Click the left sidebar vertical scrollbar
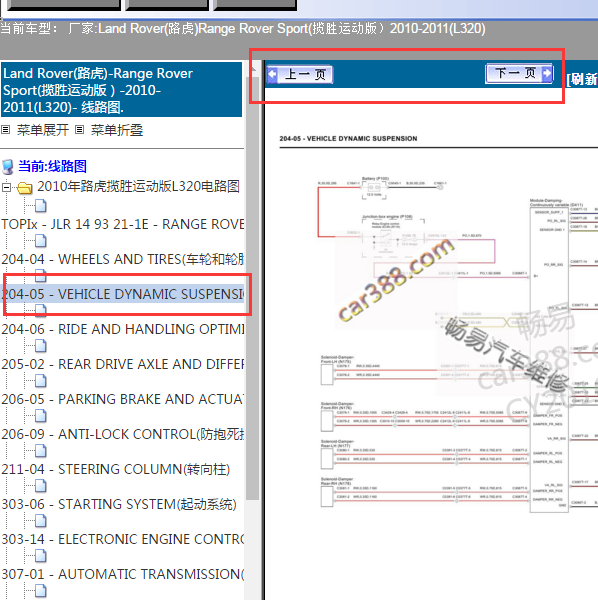This screenshot has height=600, width=598. coord(253,287)
